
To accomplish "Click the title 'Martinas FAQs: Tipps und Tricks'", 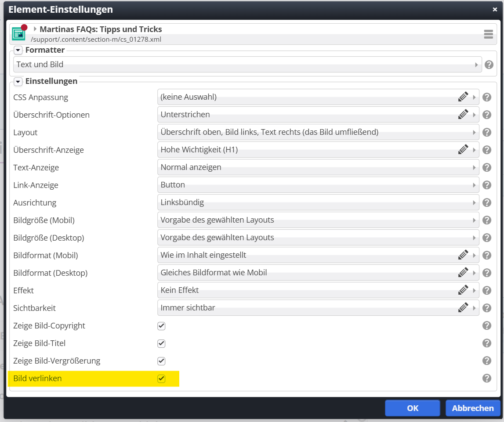I will coord(101,29).
